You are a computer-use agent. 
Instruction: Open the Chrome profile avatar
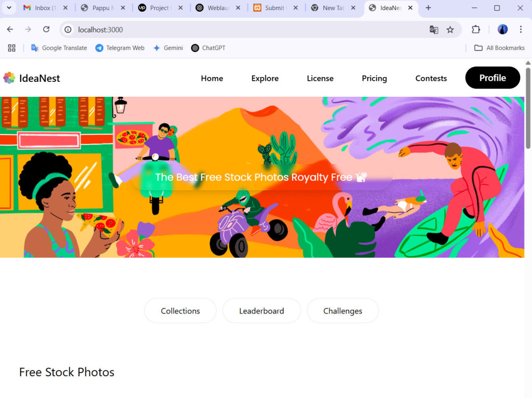503,30
